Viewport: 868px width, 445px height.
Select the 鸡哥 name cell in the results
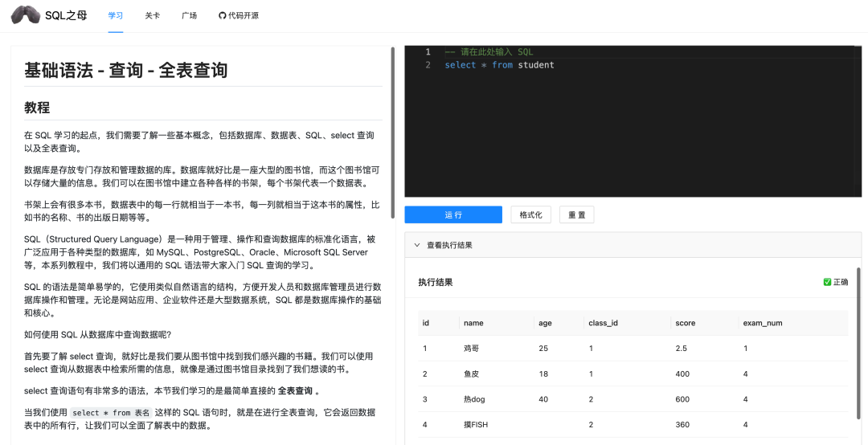pos(473,348)
